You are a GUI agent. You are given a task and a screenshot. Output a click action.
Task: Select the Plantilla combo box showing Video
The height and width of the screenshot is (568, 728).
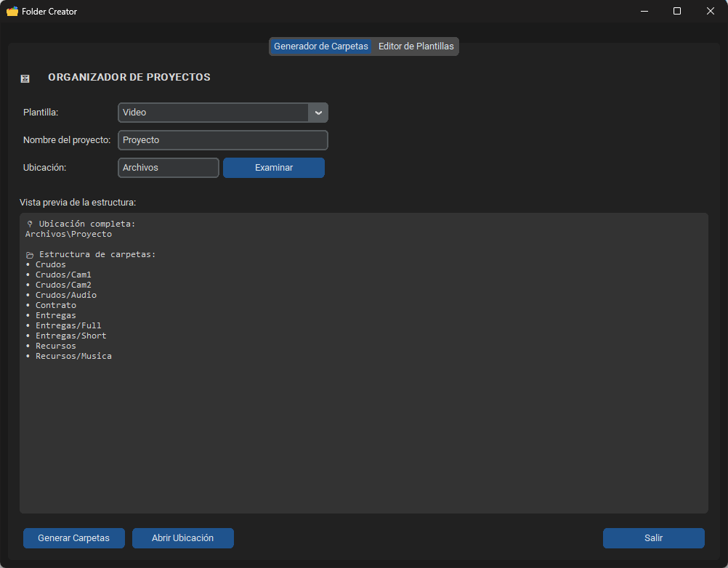click(x=214, y=113)
